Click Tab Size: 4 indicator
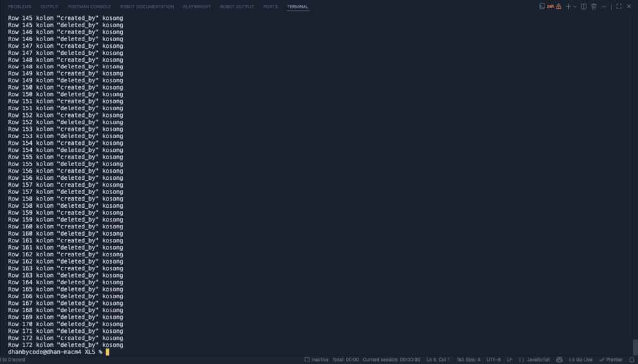Image resolution: width=638 pixels, height=364 pixels. pos(469,360)
